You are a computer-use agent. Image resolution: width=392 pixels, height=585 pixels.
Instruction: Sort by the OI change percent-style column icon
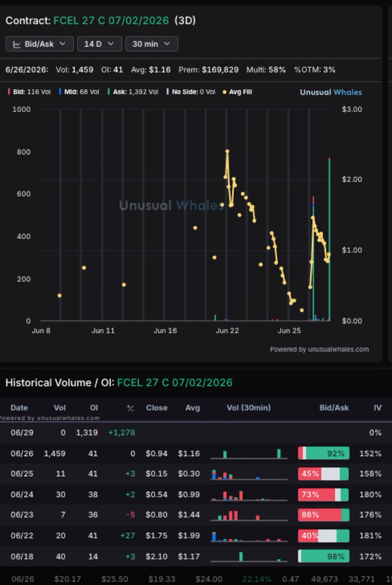click(130, 408)
